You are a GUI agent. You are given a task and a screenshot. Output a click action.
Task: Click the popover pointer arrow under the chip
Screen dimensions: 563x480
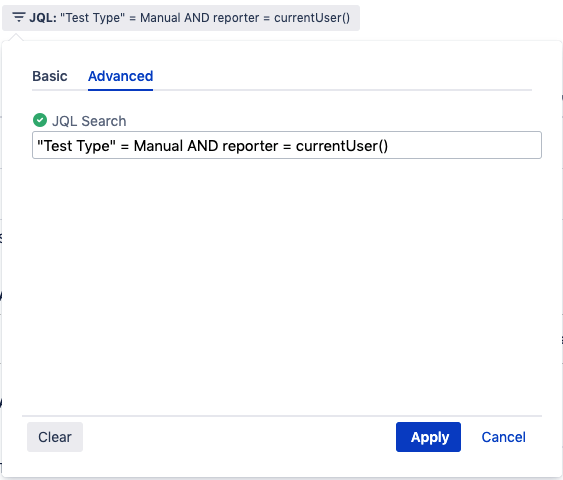[x=15, y=37]
